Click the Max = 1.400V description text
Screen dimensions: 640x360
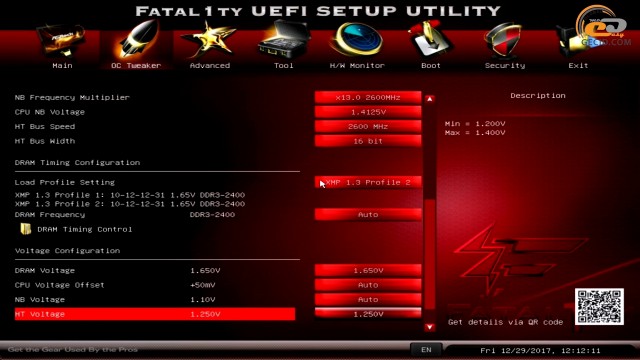475,133
